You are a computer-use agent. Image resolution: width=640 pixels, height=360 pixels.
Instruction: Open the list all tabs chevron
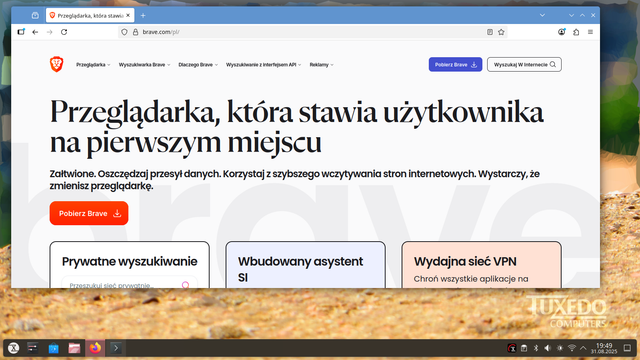point(542,16)
